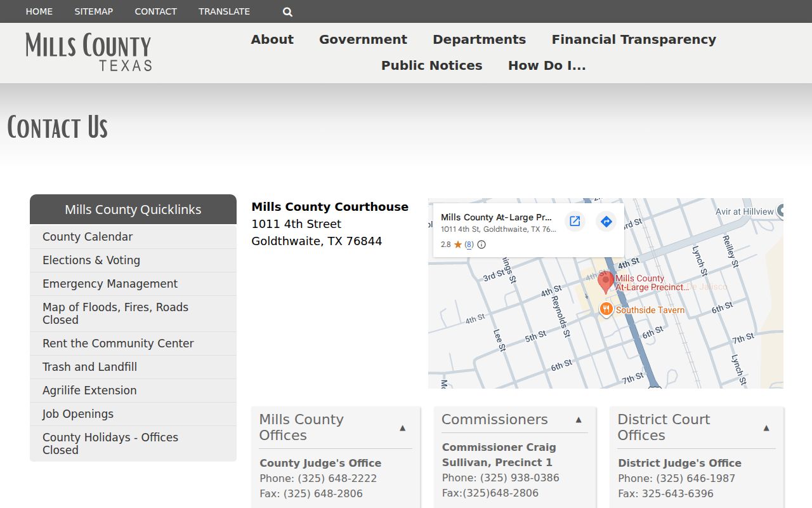The width and height of the screenshot is (812, 508).
Task: Go to the HOME link
Action: click(39, 11)
